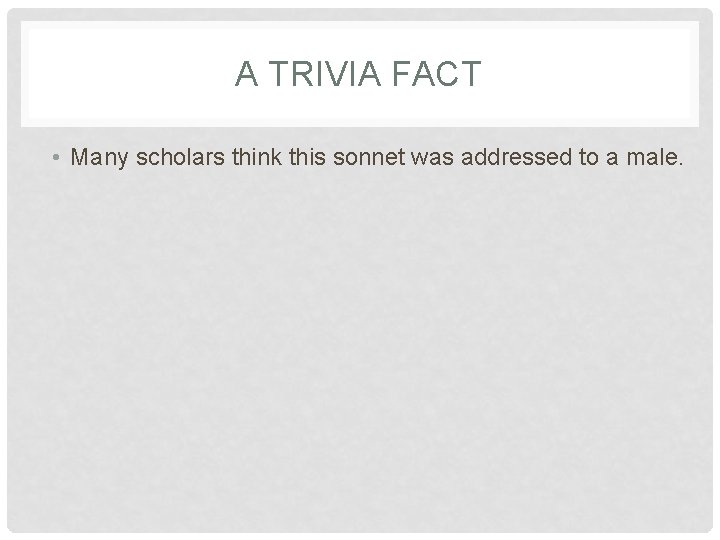Click the word 'sonnet' in the bullet text
720x540 pixels.
click(x=369, y=158)
